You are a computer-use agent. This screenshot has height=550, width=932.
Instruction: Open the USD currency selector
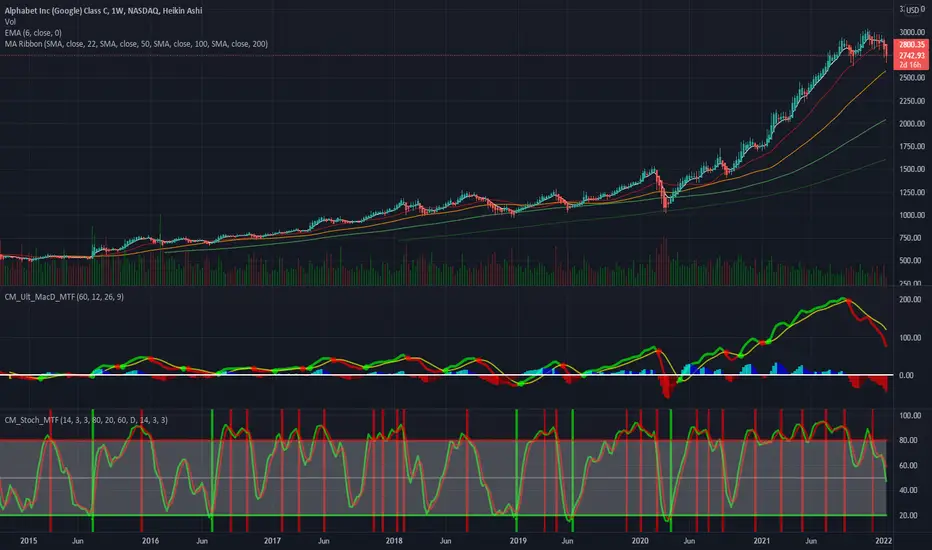click(x=912, y=10)
